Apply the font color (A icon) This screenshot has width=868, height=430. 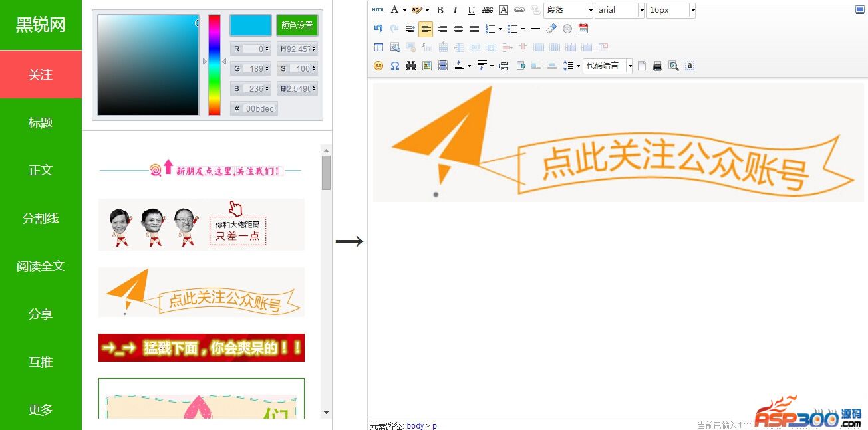coord(394,10)
